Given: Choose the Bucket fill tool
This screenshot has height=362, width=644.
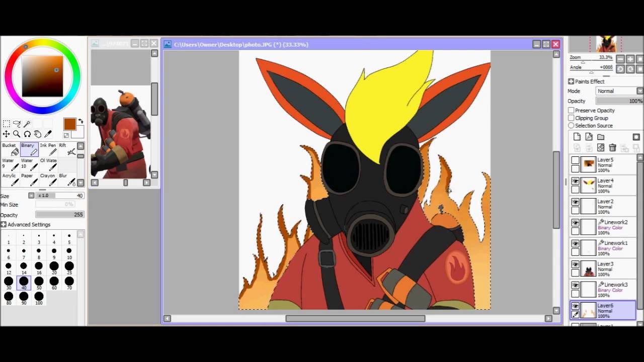Looking at the screenshot, I should [11, 149].
